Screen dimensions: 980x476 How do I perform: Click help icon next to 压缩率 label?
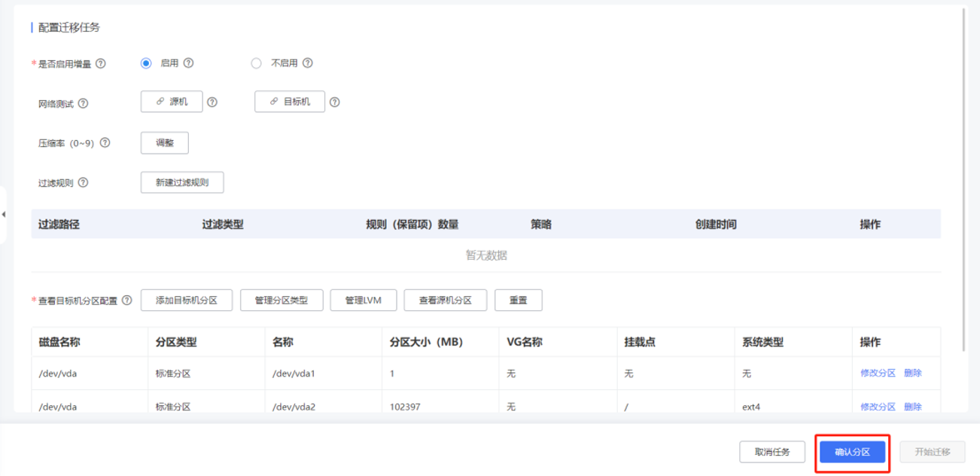(x=105, y=142)
